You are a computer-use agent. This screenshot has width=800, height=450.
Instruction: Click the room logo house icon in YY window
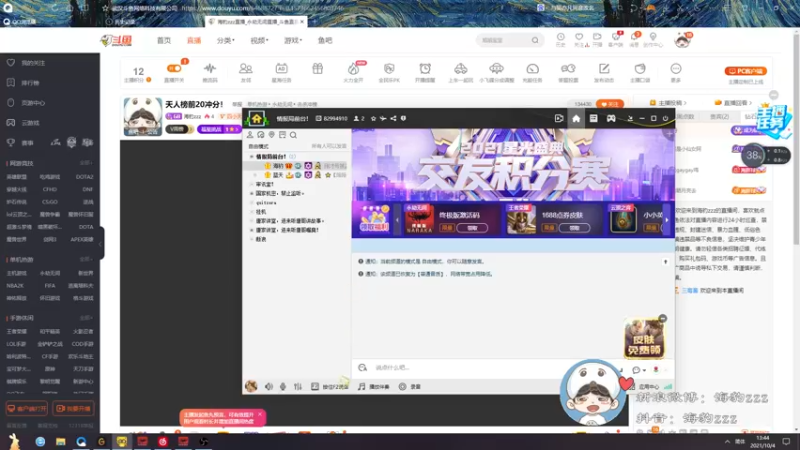tap(256, 118)
